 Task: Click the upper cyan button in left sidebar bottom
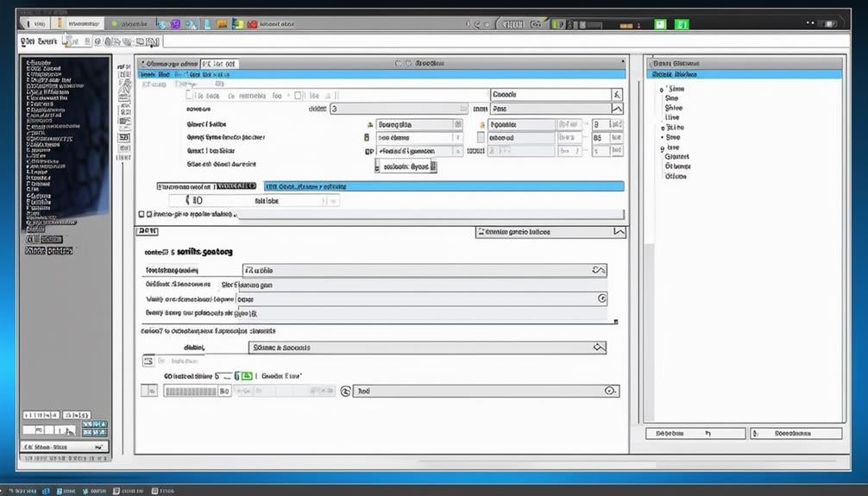pyautogui.click(x=95, y=424)
